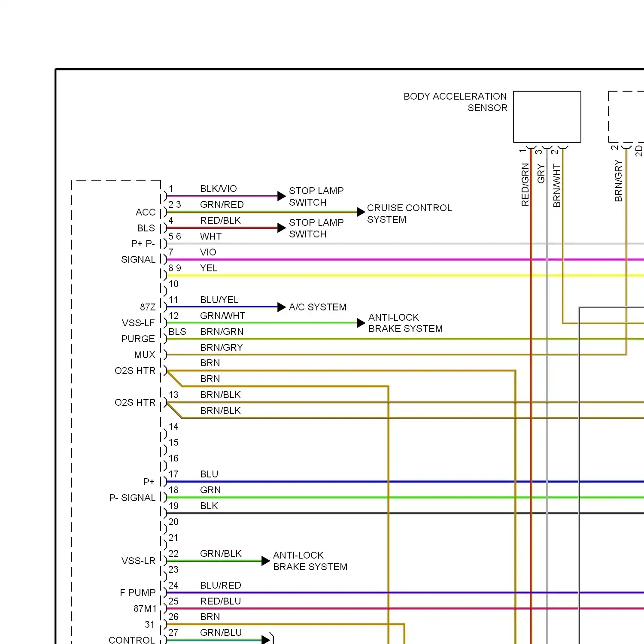Click connector pin number 20
Viewport: 644px width, 644px height.
(173, 522)
